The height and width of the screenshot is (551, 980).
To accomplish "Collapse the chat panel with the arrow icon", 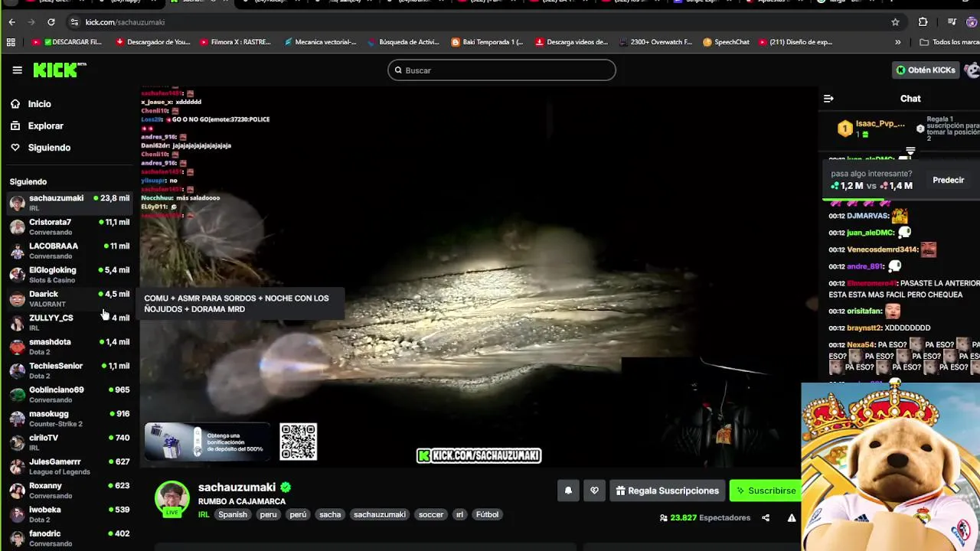I will click(x=828, y=99).
